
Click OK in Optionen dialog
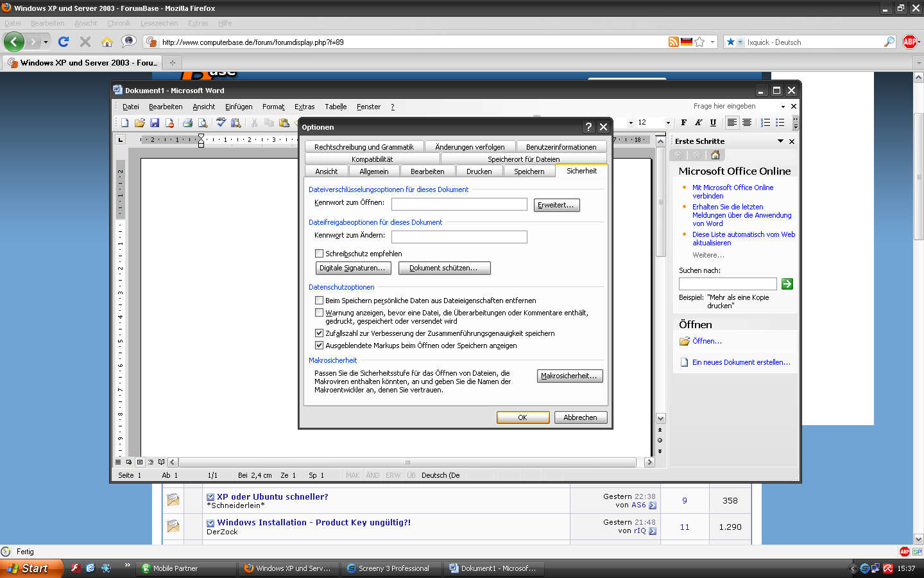tap(522, 417)
